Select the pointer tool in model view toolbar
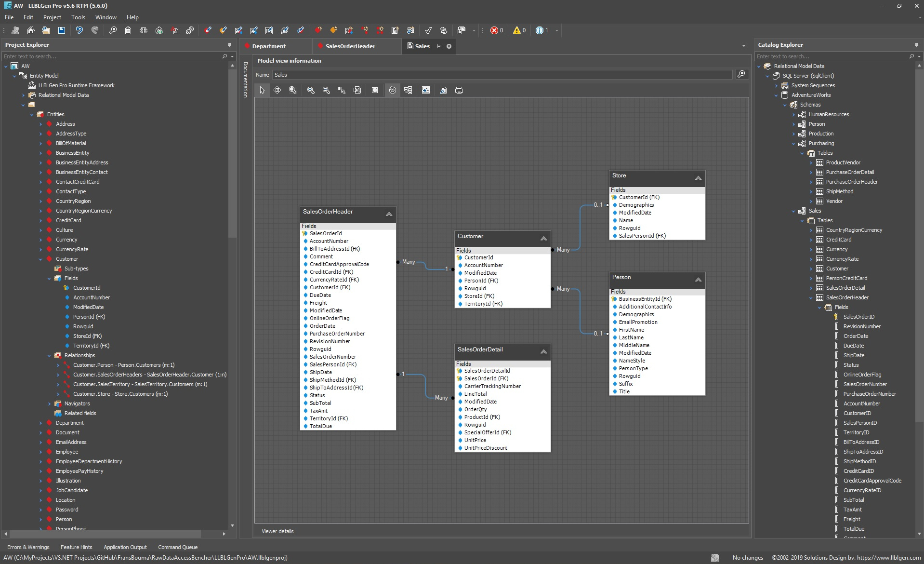The image size is (924, 564). coord(262,90)
